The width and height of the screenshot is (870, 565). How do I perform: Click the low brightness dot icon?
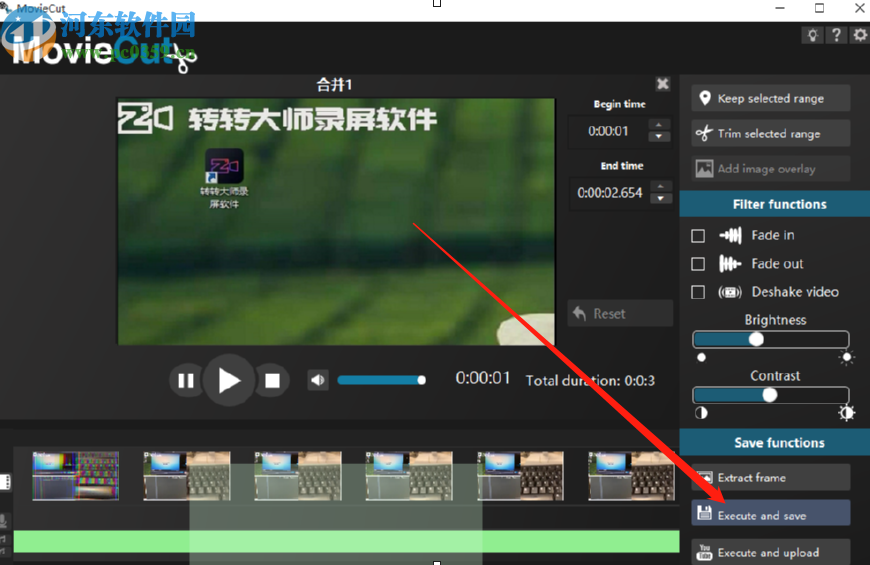[x=701, y=357]
